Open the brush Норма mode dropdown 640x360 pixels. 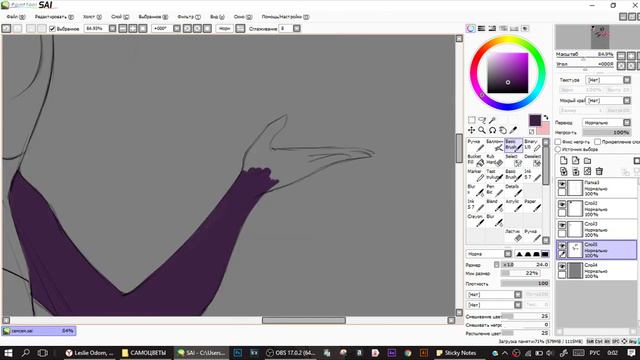(x=508, y=254)
